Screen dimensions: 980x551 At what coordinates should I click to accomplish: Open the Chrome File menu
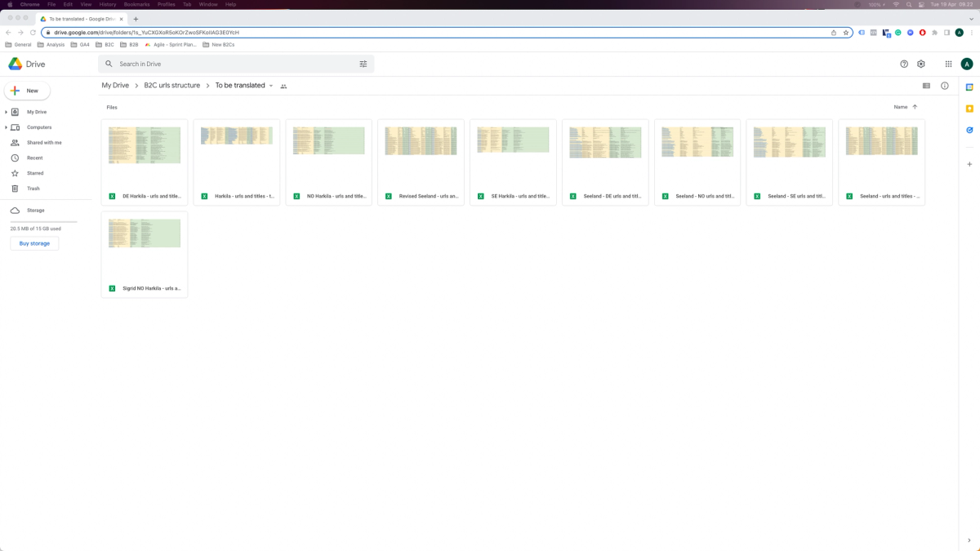51,4
